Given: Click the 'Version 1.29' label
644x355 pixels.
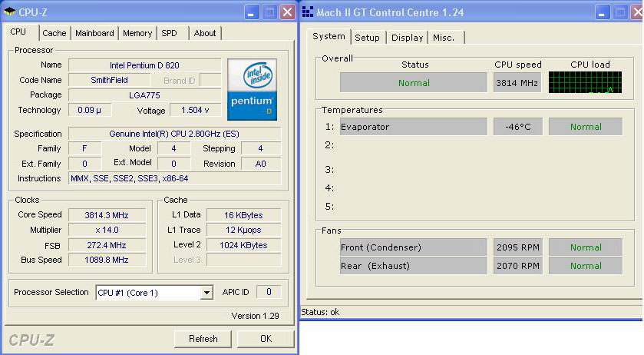Looking at the screenshot, I should pyautogui.click(x=255, y=316).
